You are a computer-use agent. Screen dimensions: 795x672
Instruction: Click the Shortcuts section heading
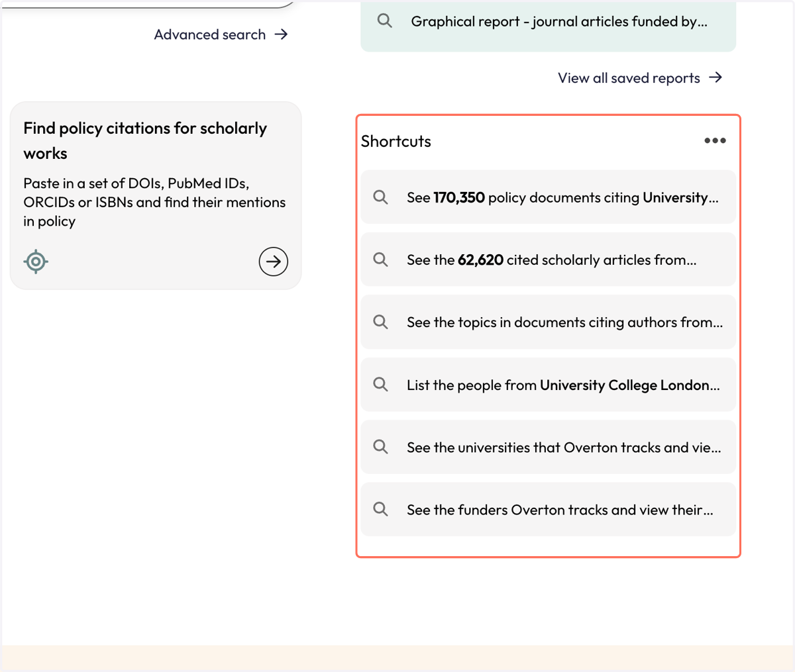pos(396,141)
